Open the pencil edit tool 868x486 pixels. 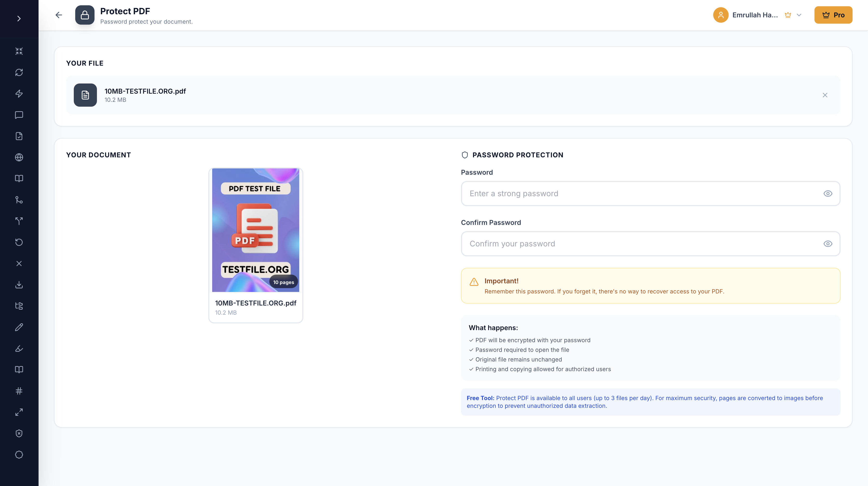pos(19,327)
